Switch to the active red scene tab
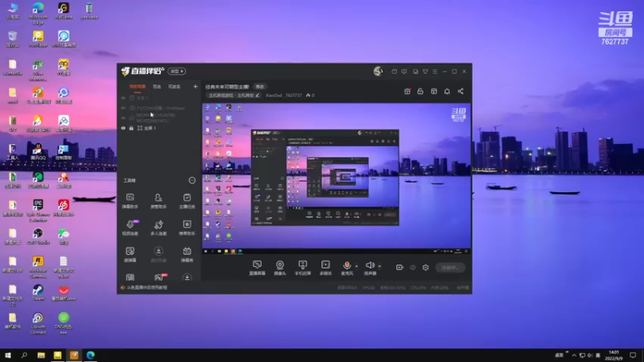Image resolution: width=644 pixels, height=362 pixels. [137, 87]
